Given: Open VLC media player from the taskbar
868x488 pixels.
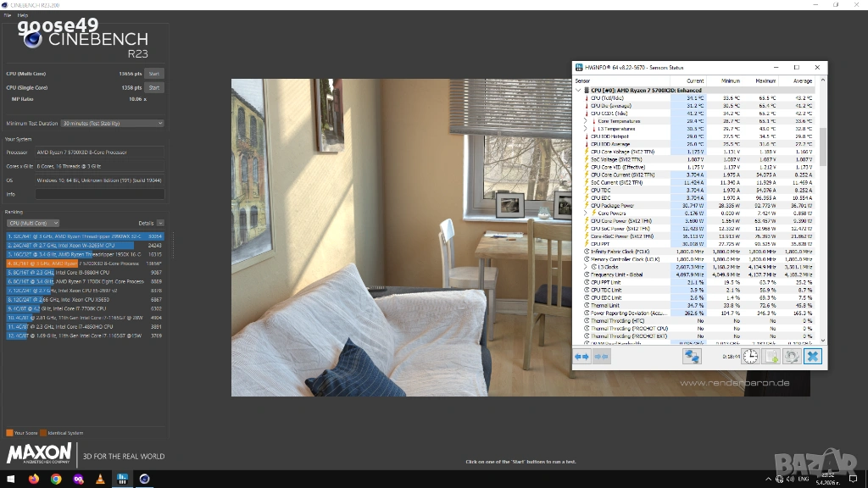Looking at the screenshot, I should pos(100,479).
